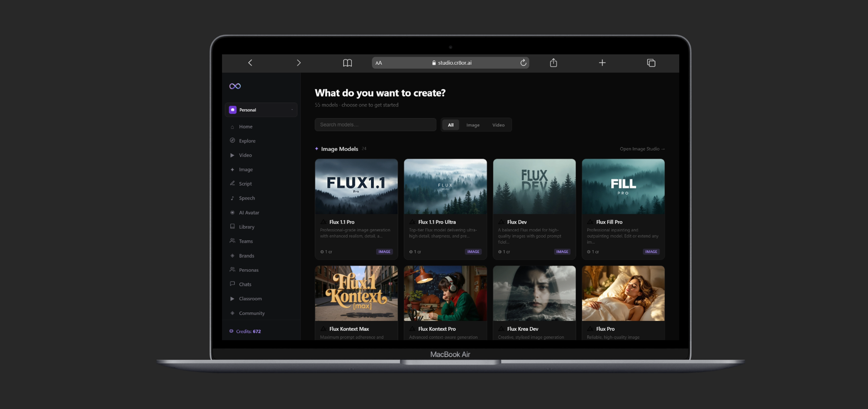Viewport: 868px width, 409px height.
Task: Click the 1 cr cost on Flux 1.1 Pro
Action: [x=326, y=252]
